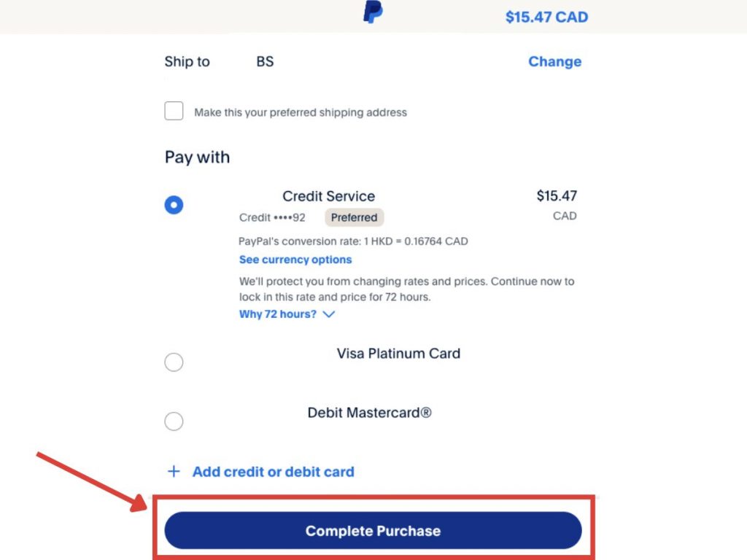The width and height of the screenshot is (747, 560).
Task: Click the Add credit or debit card link
Action: [273, 472]
